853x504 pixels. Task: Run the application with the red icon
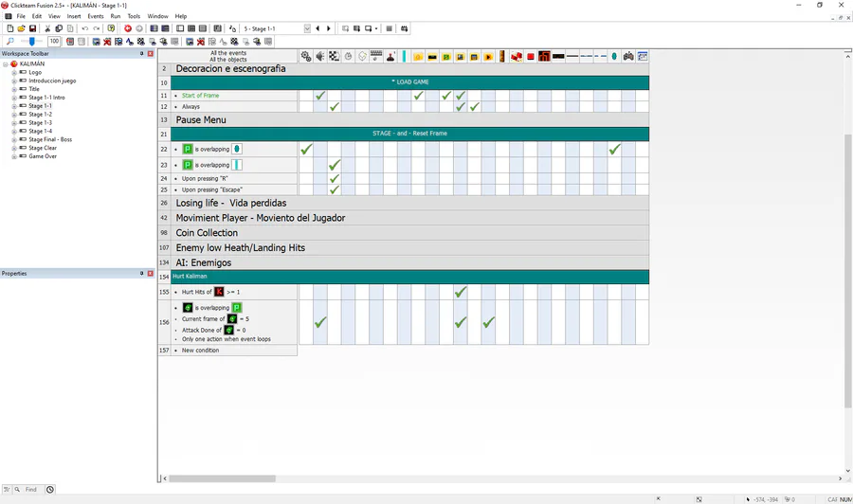128,28
